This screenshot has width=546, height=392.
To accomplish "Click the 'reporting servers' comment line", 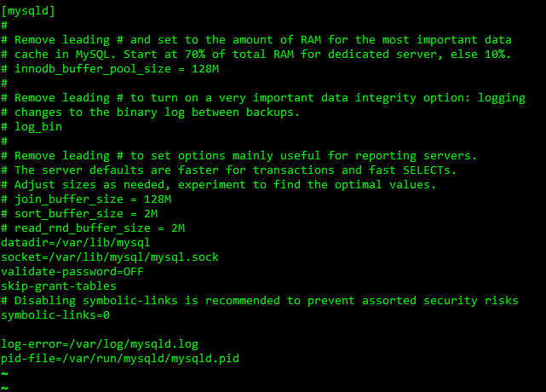I will (x=239, y=156).
